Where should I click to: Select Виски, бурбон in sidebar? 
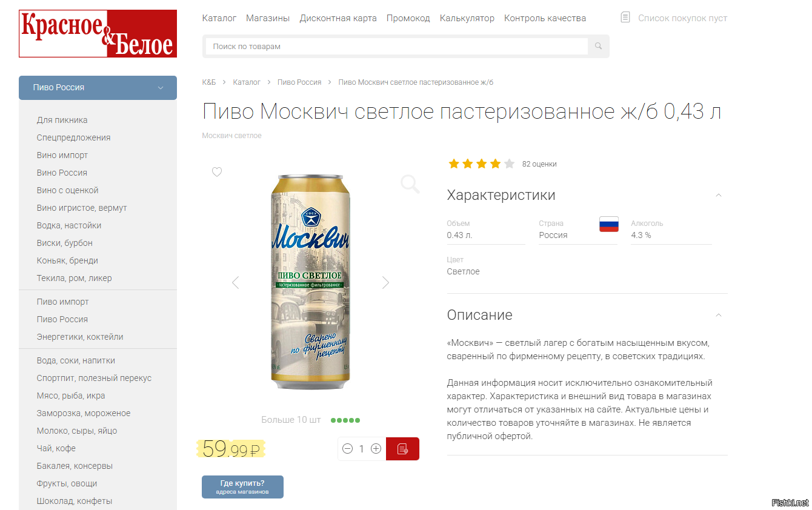(x=65, y=243)
